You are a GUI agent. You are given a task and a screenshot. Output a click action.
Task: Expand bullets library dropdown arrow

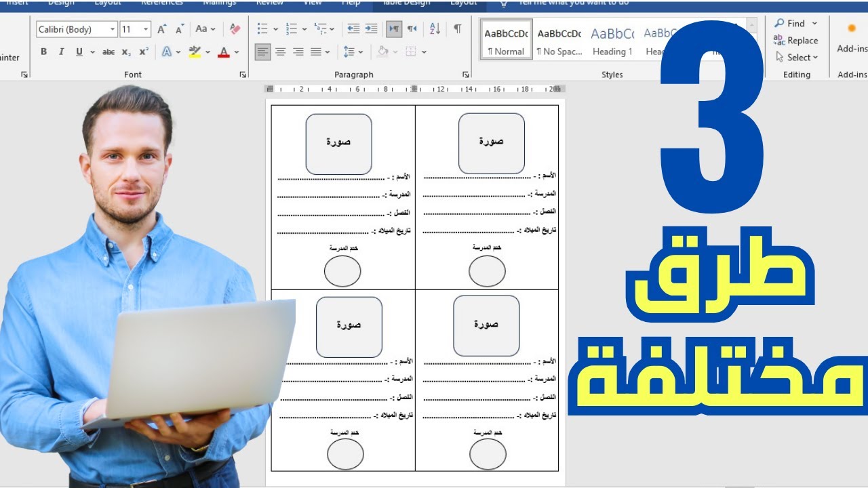tap(275, 29)
